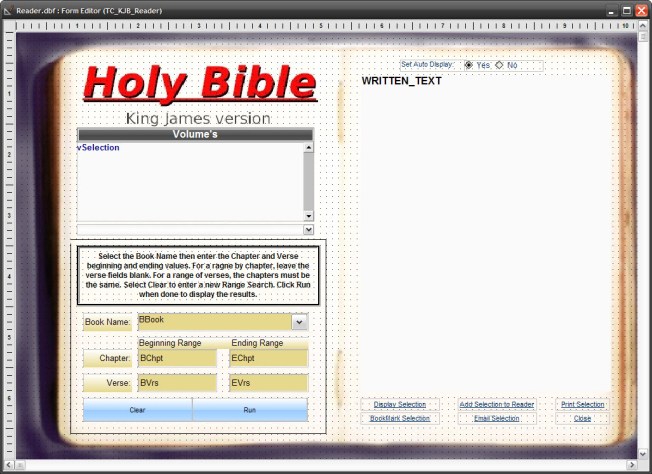
Task: Click the ending Verse EVrs field
Action: click(x=268, y=383)
